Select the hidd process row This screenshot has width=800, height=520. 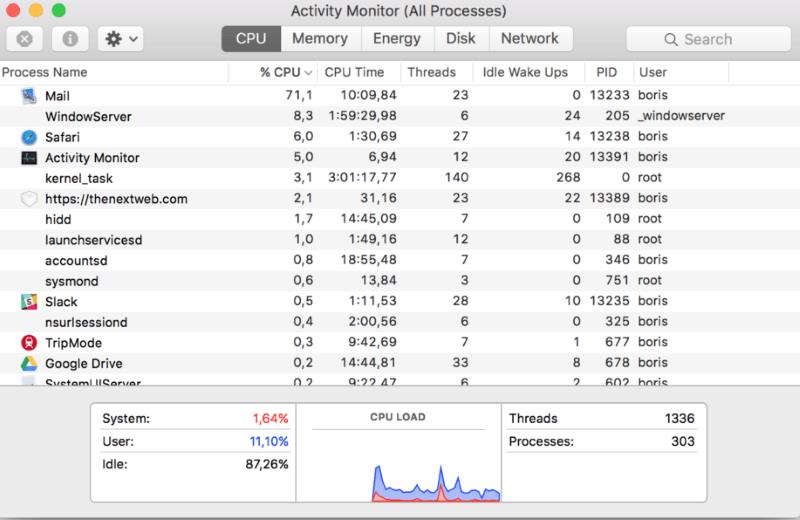click(x=400, y=219)
